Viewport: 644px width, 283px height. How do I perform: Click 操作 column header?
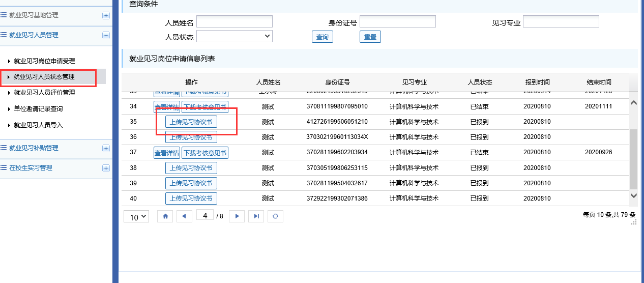pyautogui.click(x=191, y=82)
